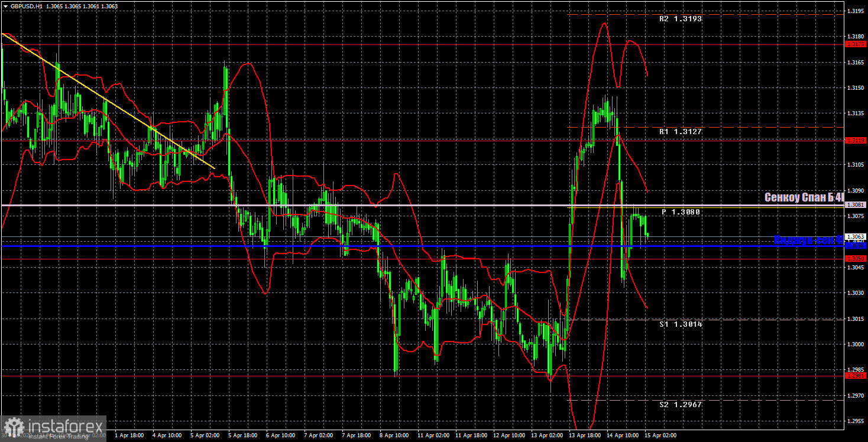Image resolution: width=868 pixels, height=442 pixels.
Task: Click the 1.3150 price axis label
Action: coord(857,88)
